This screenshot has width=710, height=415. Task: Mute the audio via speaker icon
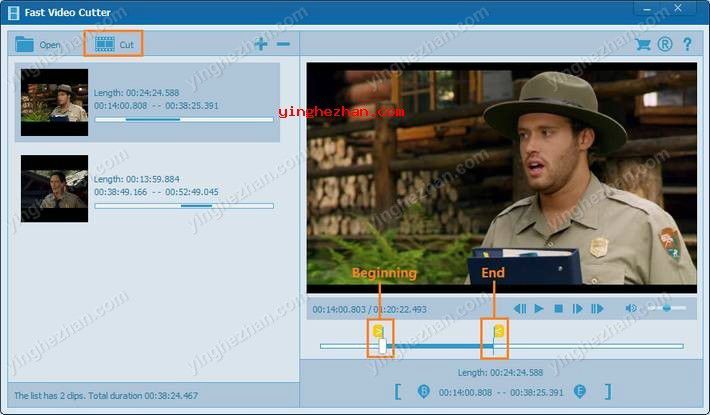coord(631,309)
